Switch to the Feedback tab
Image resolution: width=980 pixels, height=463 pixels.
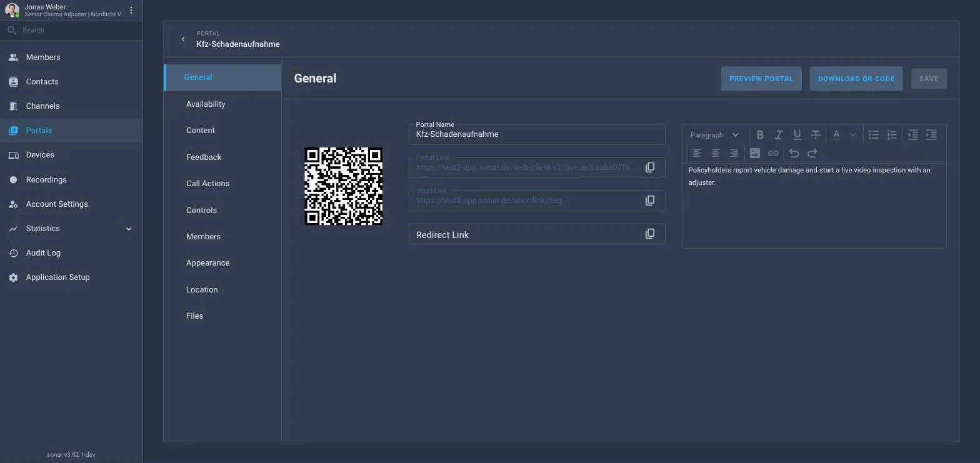pyautogui.click(x=222, y=157)
